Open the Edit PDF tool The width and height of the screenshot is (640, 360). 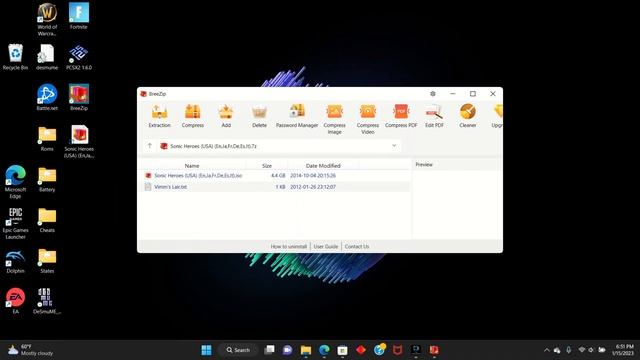434,116
